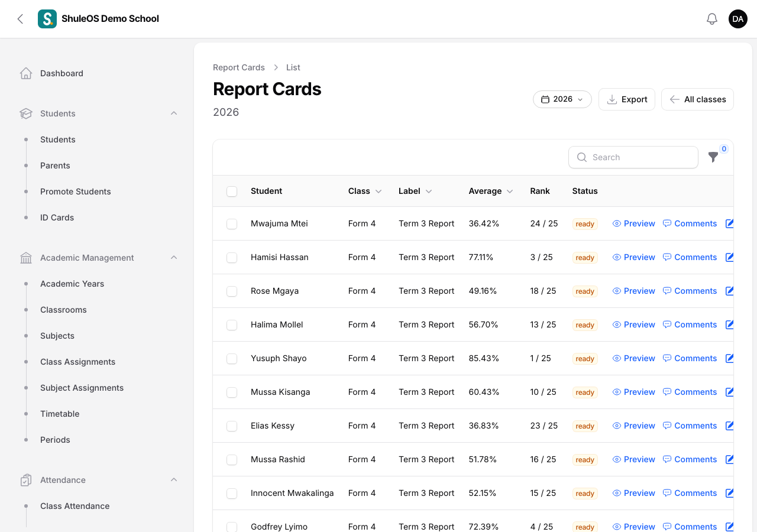Click edit icon for Rose Mgaya
The image size is (757, 532).
(729, 291)
